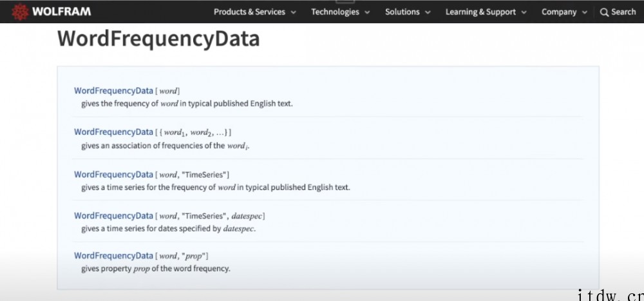The height and width of the screenshot is (301, 644).
Task: Expand the Technologies chevron arrow
Action: click(367, 12)
